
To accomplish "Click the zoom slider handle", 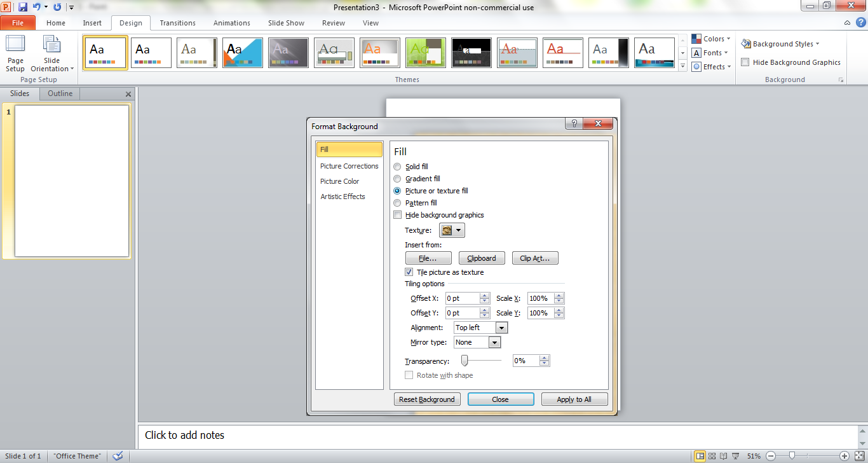I will point(792,455).
